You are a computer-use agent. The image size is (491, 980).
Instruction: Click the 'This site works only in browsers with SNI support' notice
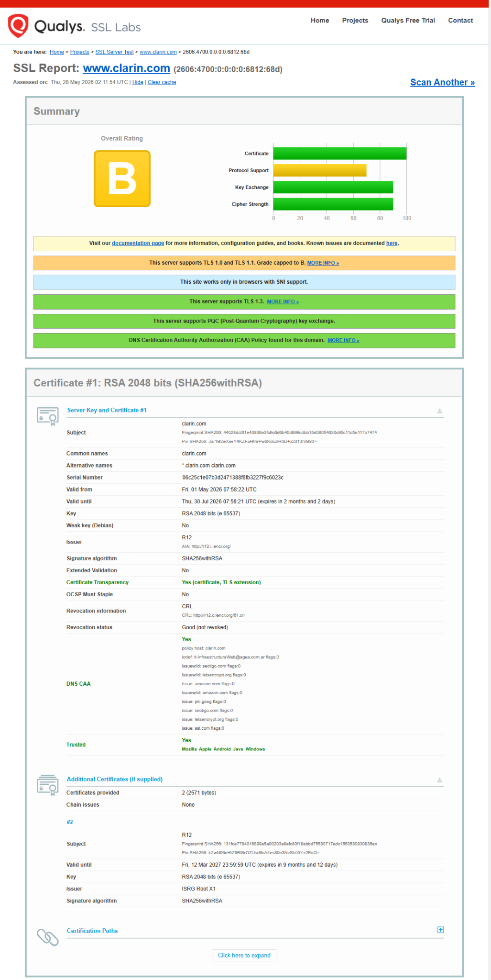tap(244, 282)
